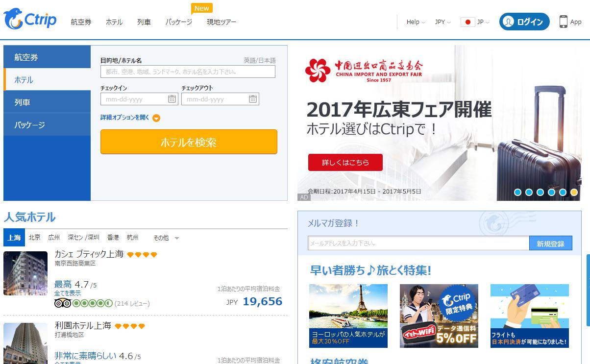This screenshot has height=364, width=590.
Task: Tap the App mobile phone icon
Action: pos(564,22)
